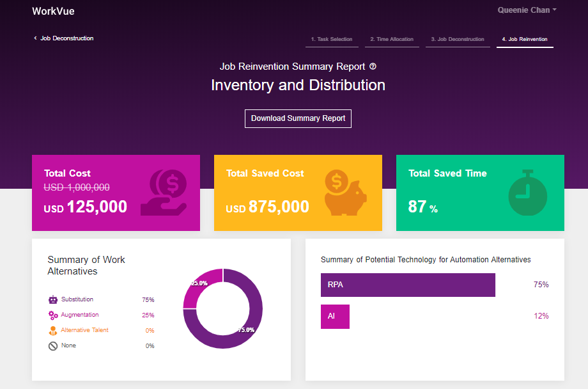
Task: Open the help tooltip beside Job Reinvention Summary Report
Action: (x=372, y=67)
